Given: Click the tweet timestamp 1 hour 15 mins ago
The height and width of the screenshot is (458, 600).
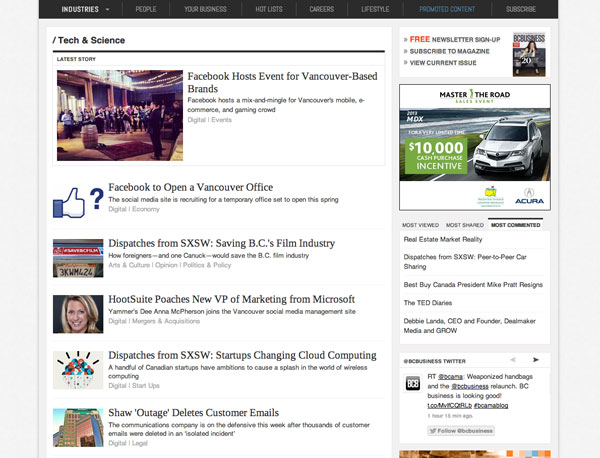Looking at the screenshot, I should [x=450, y=416].
